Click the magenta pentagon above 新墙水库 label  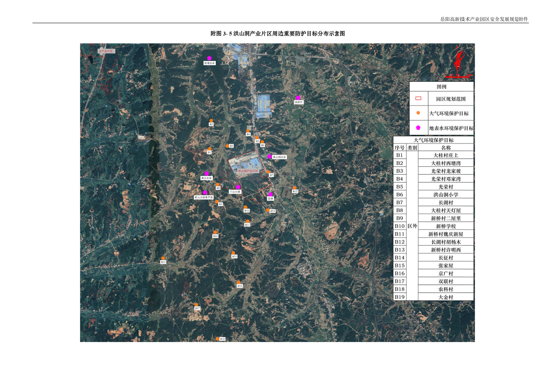click(209, 58)
